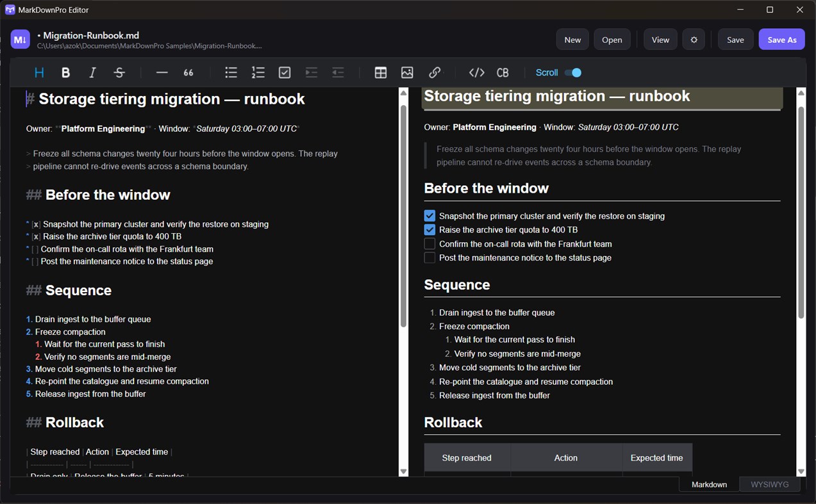Click the 'Owner: Platform Engineering' editor line
This screenshot has width=816, height=504.
tap(162, 129)
